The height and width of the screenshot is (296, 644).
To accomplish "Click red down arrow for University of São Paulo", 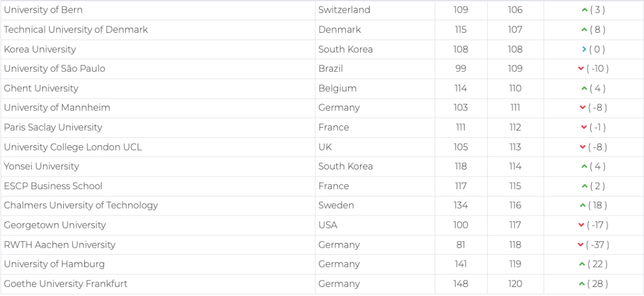I will [581, 69].
